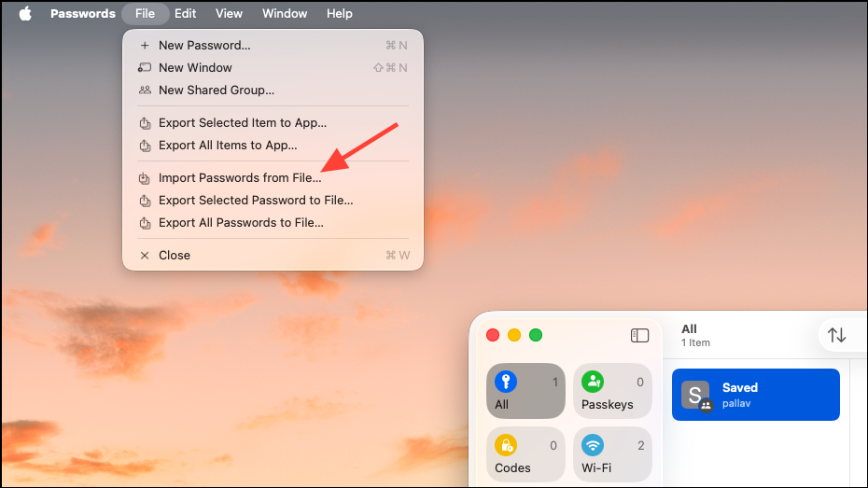868x488 pixels.
Task: Select the Codes category
Action: [x=525, y=454]
